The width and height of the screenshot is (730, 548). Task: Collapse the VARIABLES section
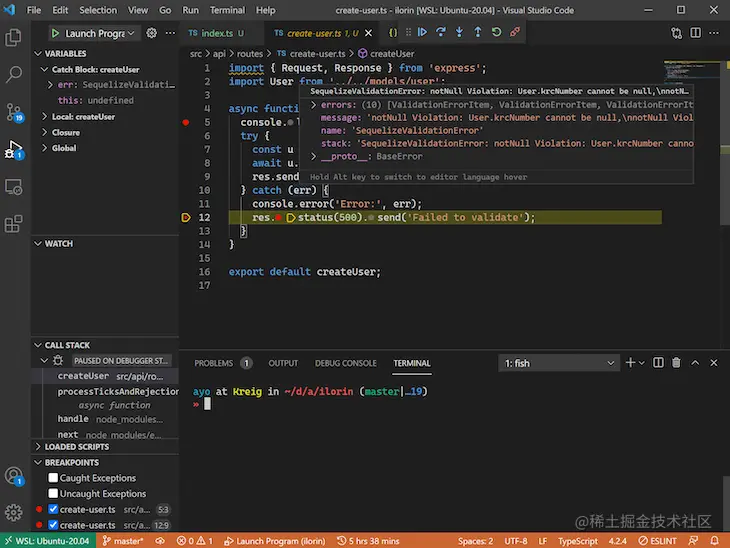pyautogui.click(x=38, y=54)
